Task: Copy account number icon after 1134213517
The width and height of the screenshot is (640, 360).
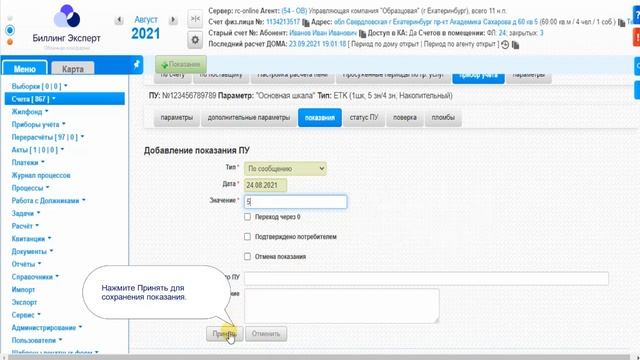Action: point(306,22)
